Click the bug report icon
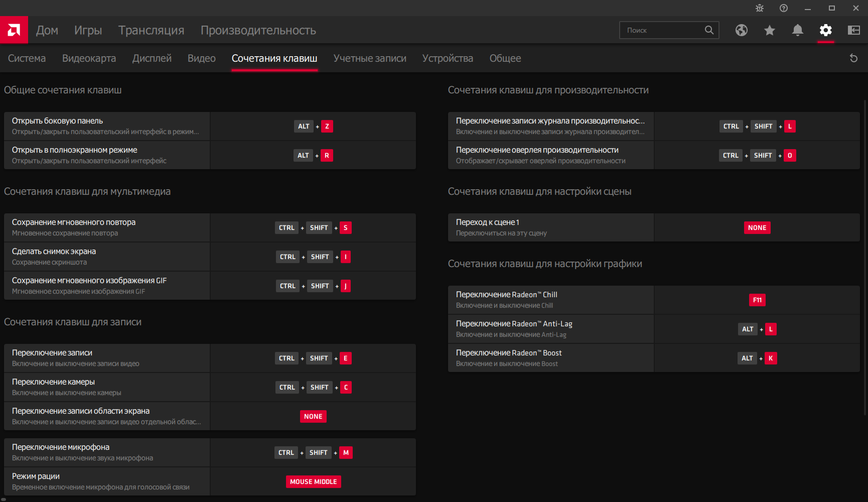The width and height of the screenshot is (868, 502). [x=760, y=8]
